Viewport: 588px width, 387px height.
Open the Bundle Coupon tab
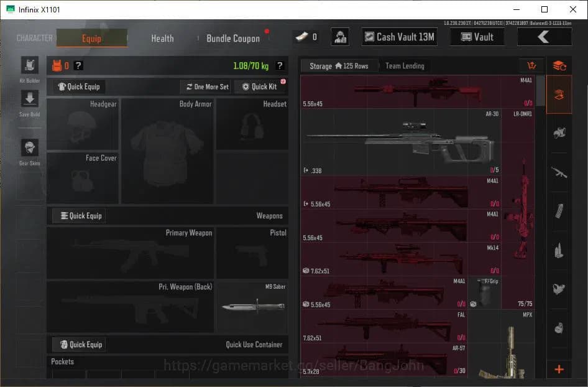tap(233, 38)
